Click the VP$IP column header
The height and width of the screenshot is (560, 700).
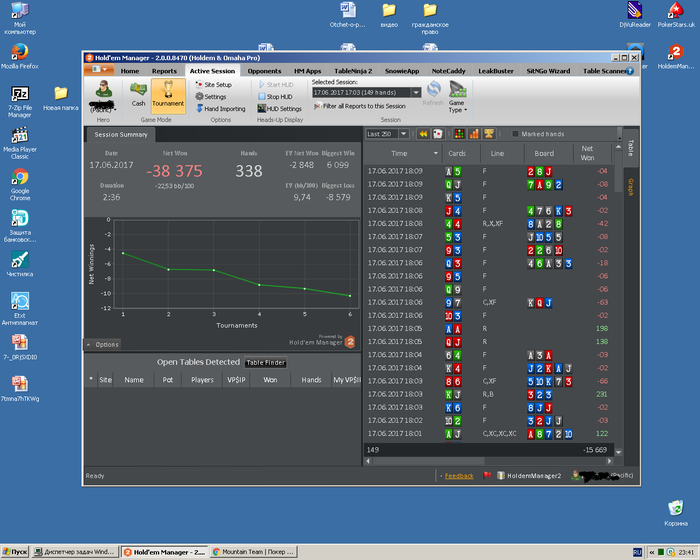(x=236, y=380)
